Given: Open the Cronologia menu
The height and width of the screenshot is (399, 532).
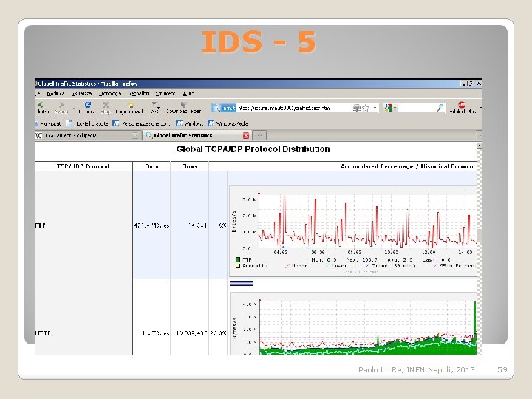Looking at the screenshot, I should coord(110,93).
